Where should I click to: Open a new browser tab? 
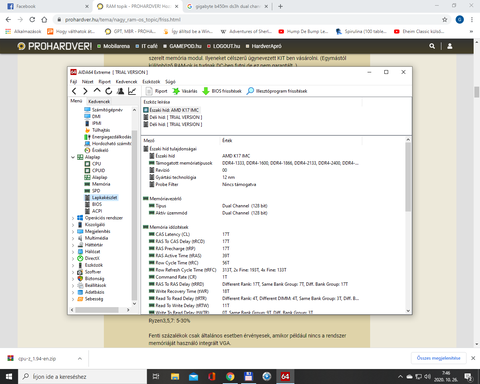280,6
